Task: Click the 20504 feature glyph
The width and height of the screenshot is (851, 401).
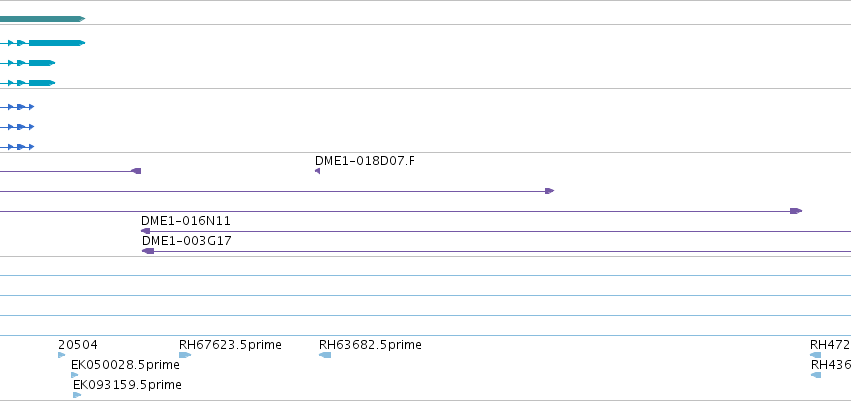Action: point(61,355)
